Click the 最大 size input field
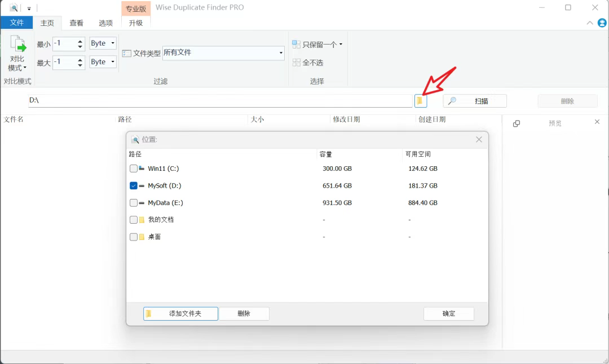This screenshot has width=609, height=364. pyautogui.click(x=64, y=62)
